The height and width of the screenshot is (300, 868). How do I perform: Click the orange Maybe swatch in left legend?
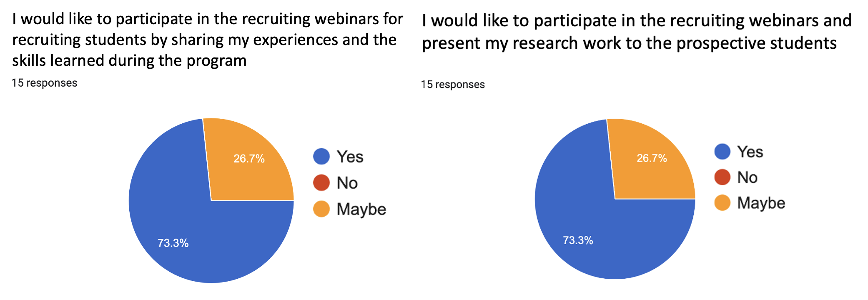point(321,209)
